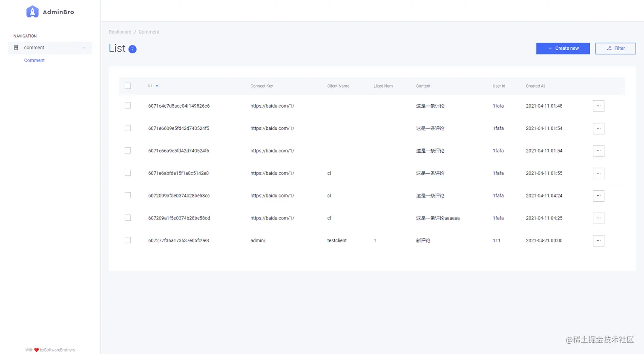The image size is (644, 354).
Task: Open actions menu for 01:55 comment row
Action: point(598,173)
